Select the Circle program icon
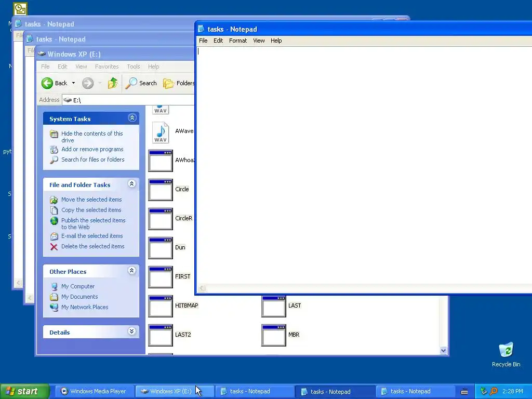532x399 pixels. tap(161, 190)
